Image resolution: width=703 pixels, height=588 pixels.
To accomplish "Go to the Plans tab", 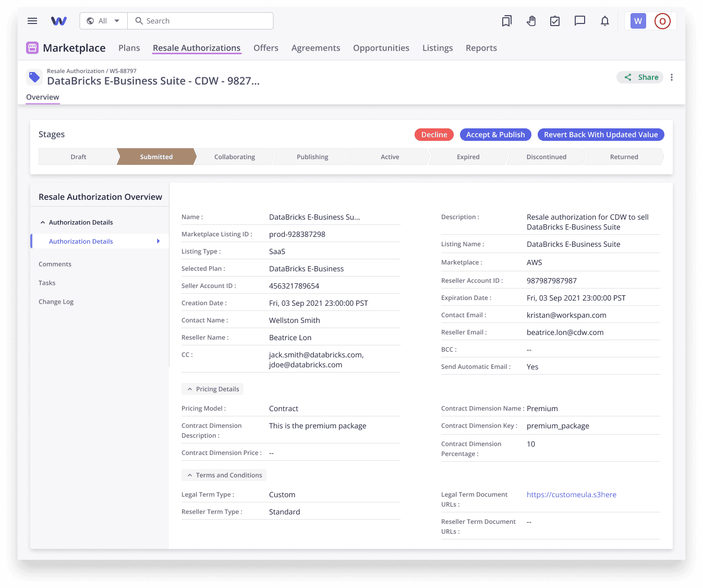I will pyautogui.click(x=129, y=48).
